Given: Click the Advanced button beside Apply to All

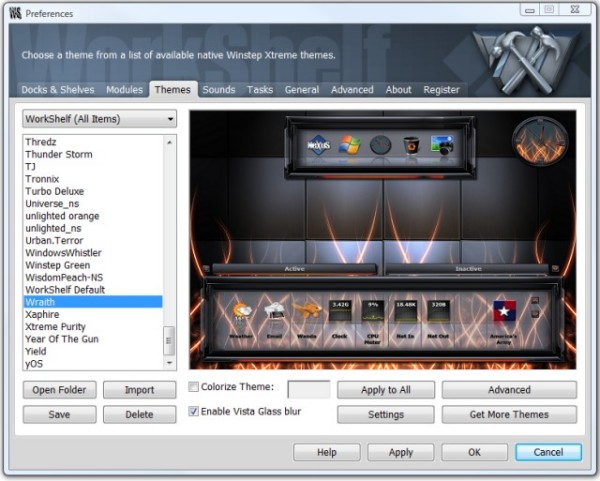Looking at the screenshot, I should pos(509,390).
